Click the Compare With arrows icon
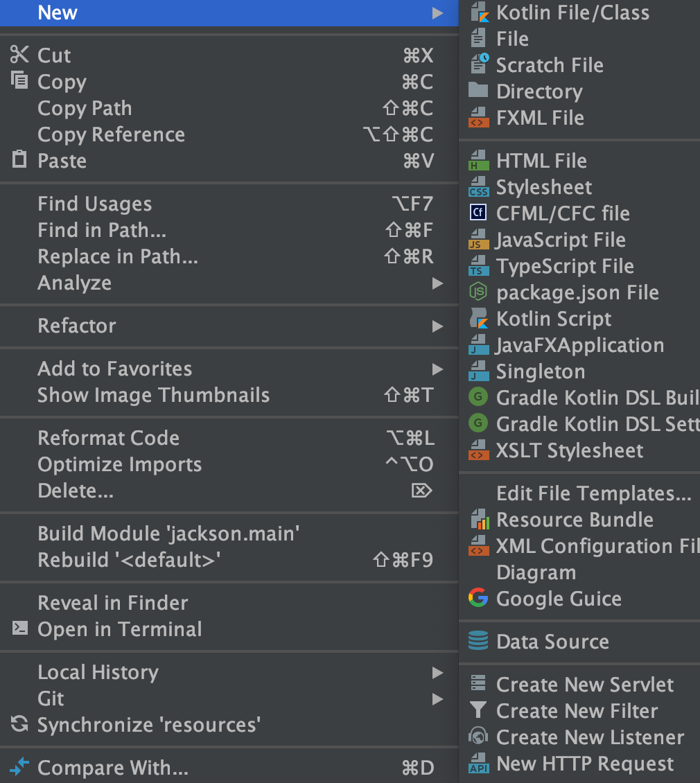Screen dimensions: 700x783 click(x=19, y=766)
